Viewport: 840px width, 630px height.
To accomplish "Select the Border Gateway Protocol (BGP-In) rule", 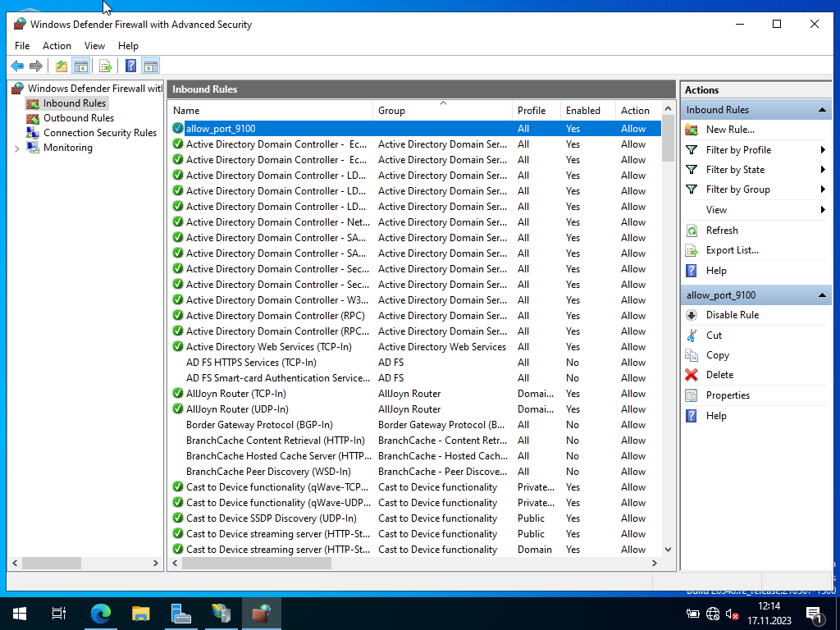I will click(x=416, y=424).
